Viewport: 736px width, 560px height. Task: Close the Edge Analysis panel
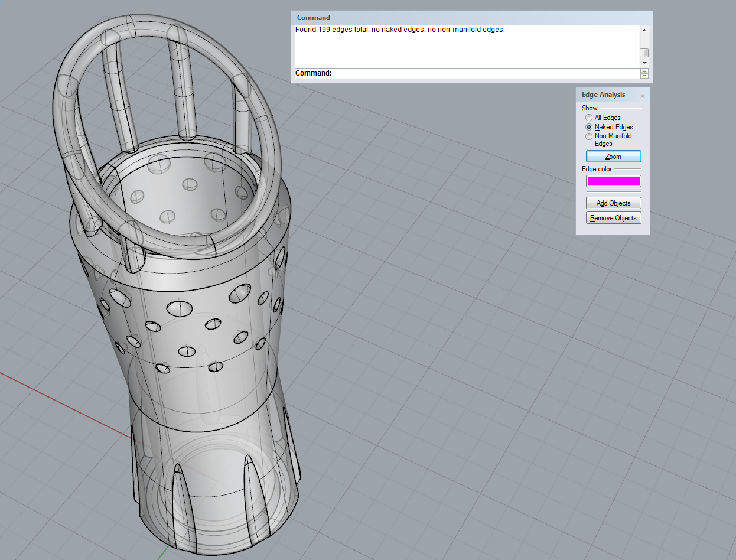click(643, 96)
